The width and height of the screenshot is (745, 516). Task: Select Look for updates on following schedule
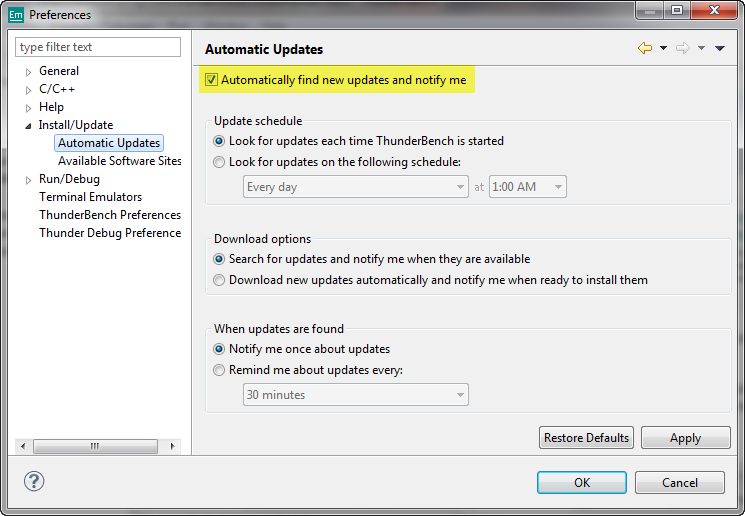pyautogui.click(x=220, y=162)
